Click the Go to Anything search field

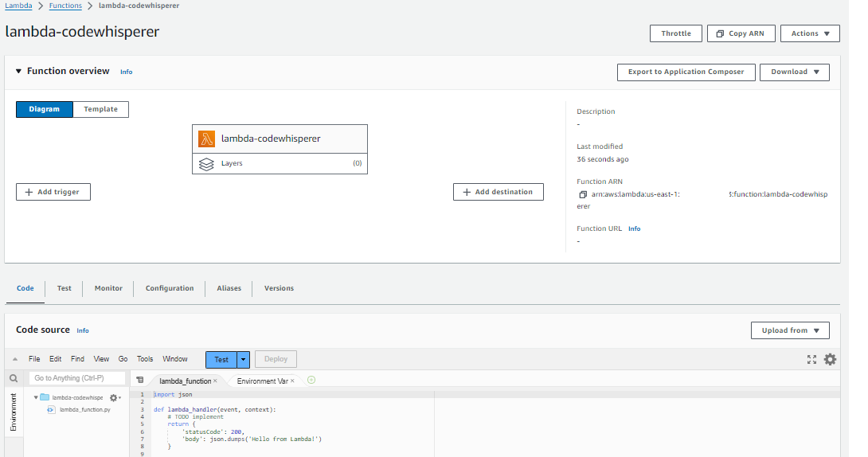77,378
